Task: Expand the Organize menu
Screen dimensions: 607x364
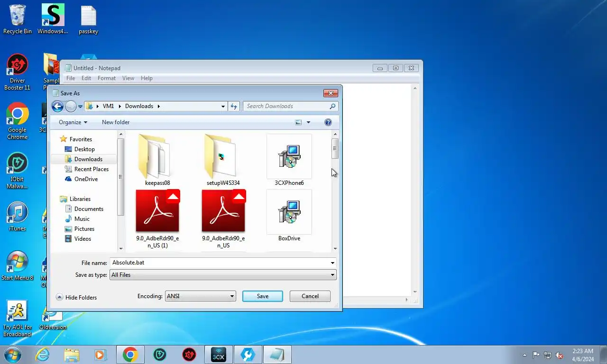Action: pos(73,122)
